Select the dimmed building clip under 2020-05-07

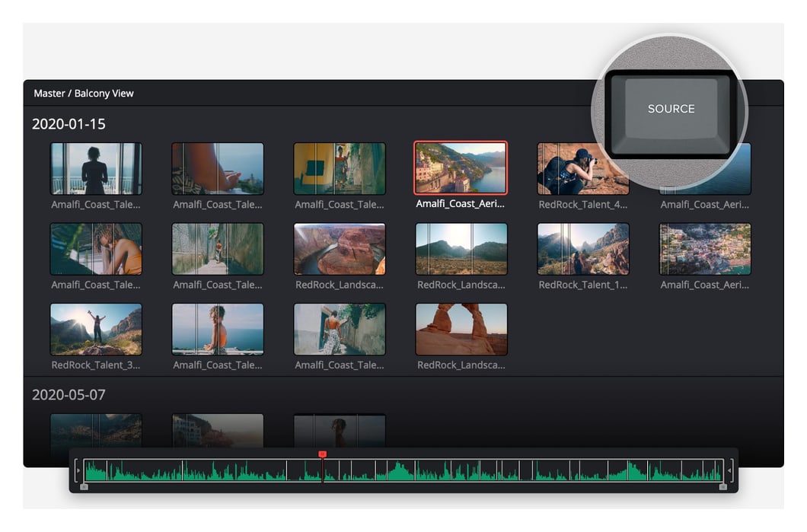(218, 431)
